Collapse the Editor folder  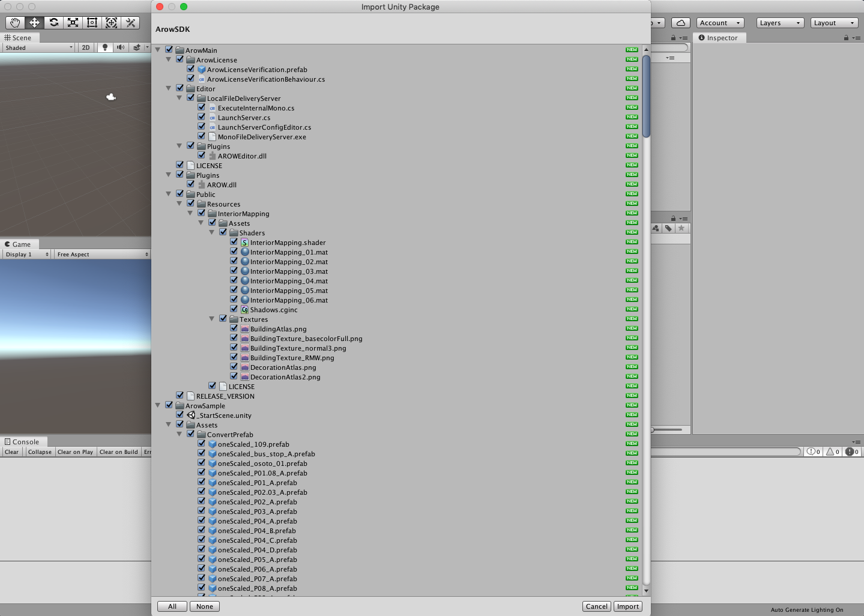click(169, 88)
